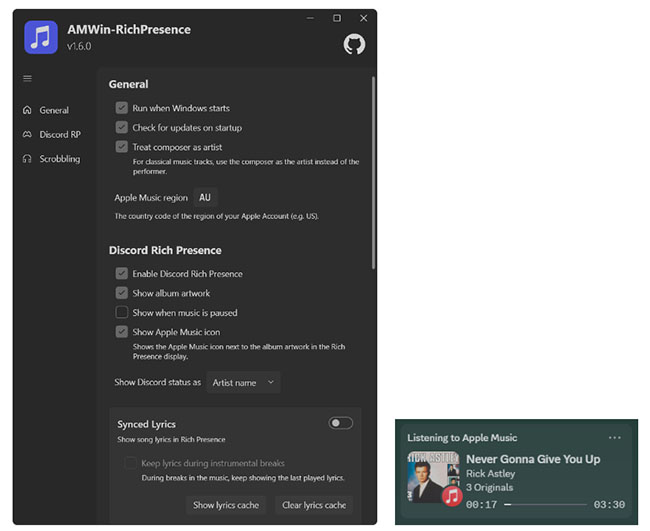The height and width of the screenshot is (531, 650).
Task: Uncheck Run when Windows starts
Action: pyautogui.click(x=121, y=108)
